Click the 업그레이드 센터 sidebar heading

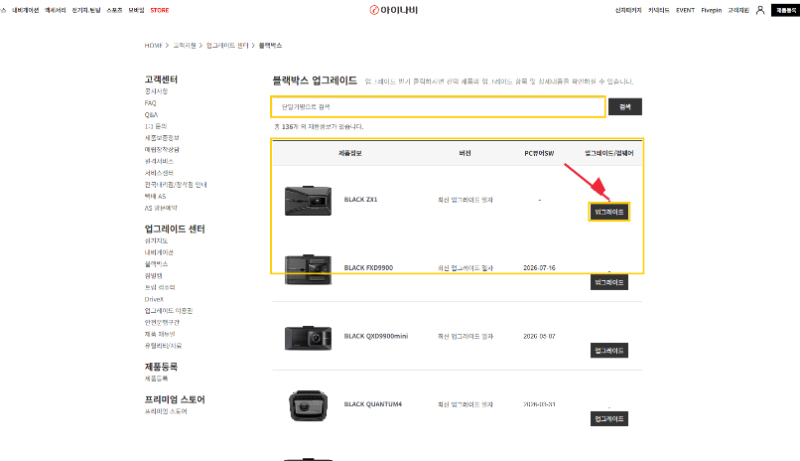coord(174,229)
